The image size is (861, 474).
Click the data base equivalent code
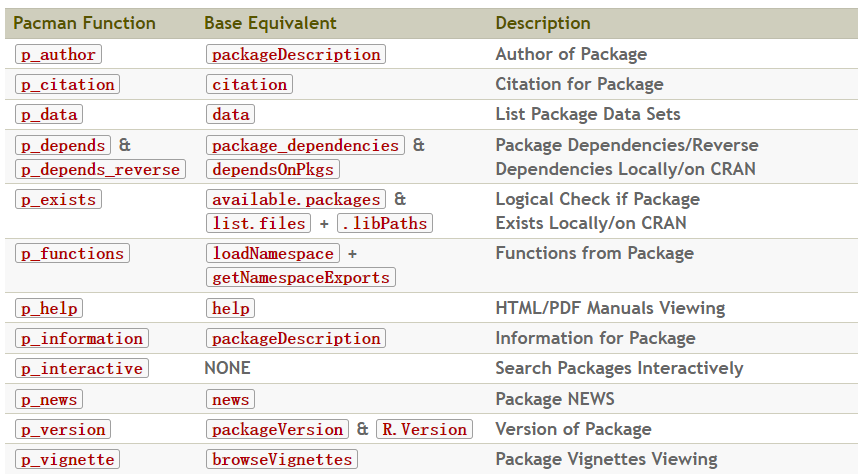click(231, 114)
